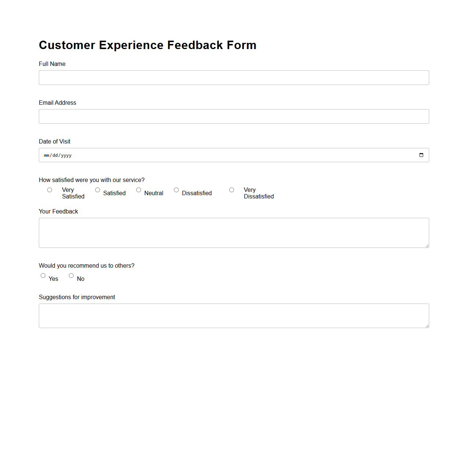Click the Customer Experience Feedback Form heading
This screenshot has height=476, width=468.
148,45
